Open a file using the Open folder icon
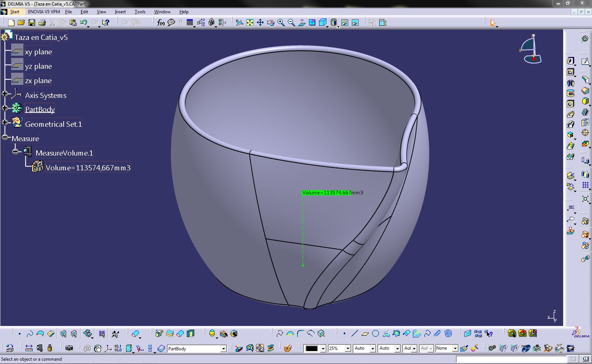The height and width of the screenshot is (364, 592). 21,23
